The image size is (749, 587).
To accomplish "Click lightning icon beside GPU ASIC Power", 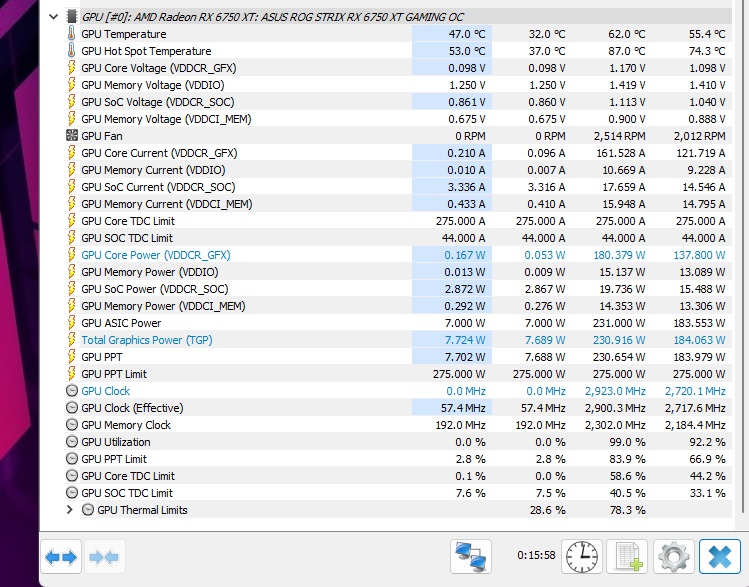I will click(x=71, y=323).
